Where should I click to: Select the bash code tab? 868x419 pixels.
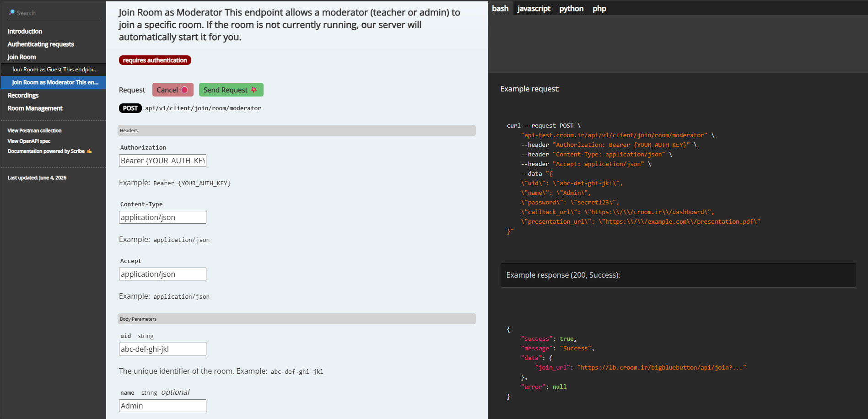coord(500,8)
